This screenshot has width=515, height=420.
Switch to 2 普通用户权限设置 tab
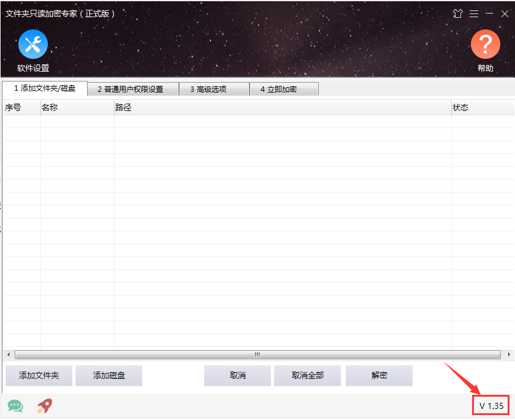(133, 90)
